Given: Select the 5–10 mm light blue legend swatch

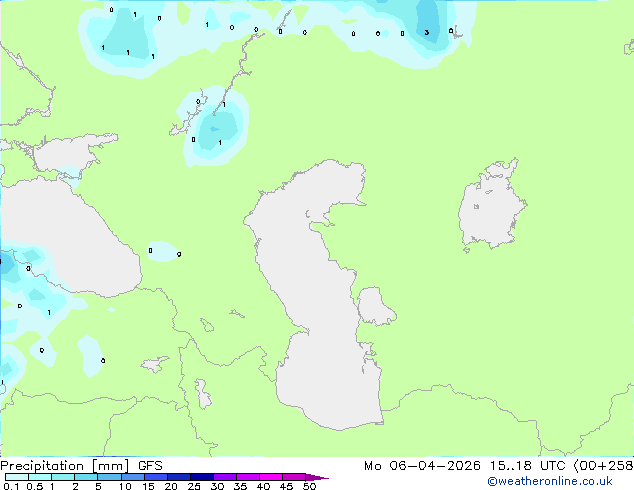Looking at the screenshot, I should pyautogui.click(x=109, y=477).
